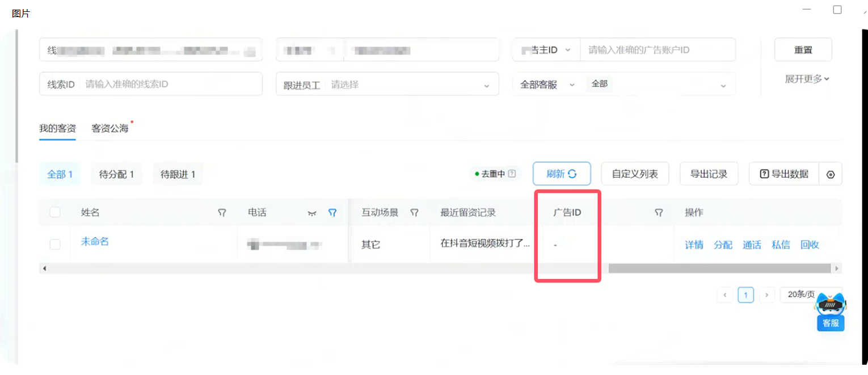Open 导出记录 export records

click(x=709, y=174)
